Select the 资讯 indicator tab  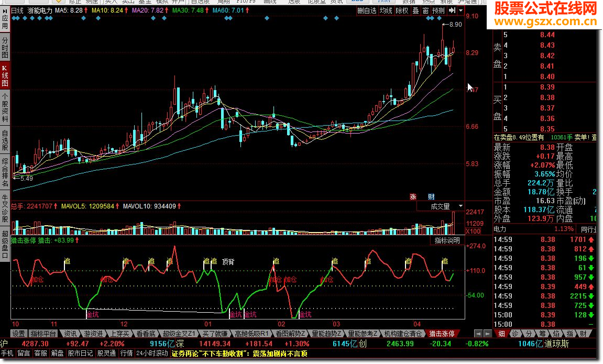coord(70,334)
